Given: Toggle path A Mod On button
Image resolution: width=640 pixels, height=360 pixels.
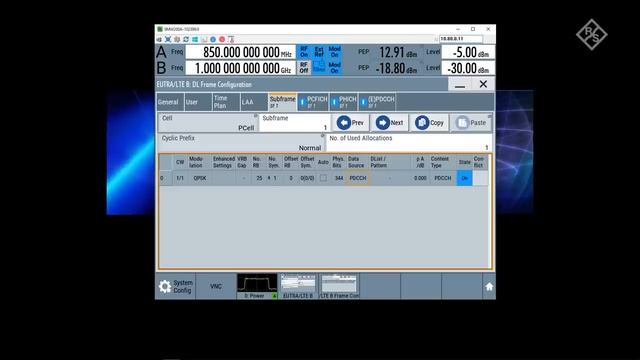Looking at the screenshot, I should (x=334, y=52).
